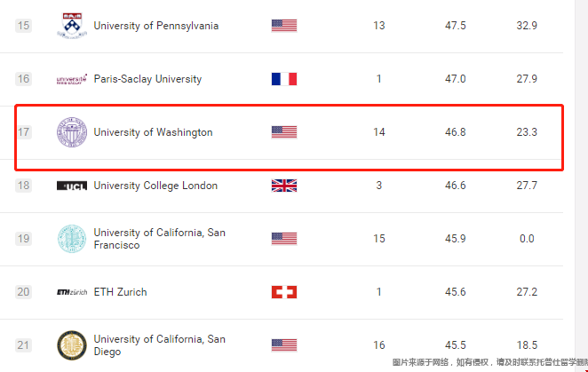
Task: Open the ETH Zurich link
Action: click(x=120, y=292)
